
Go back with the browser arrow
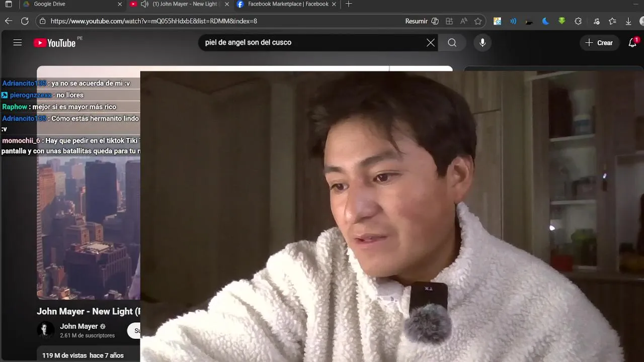(x=9, y=21)
